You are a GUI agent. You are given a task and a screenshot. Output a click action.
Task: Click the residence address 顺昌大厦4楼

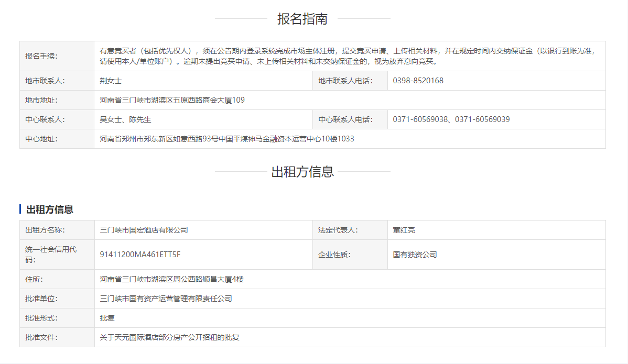click(171, 279)
